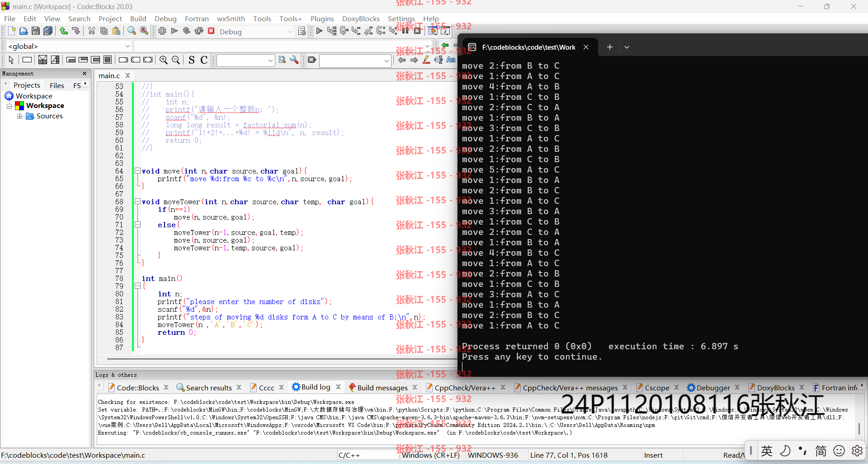Zoom in with the plus magnifier icon
868x464 pixels.
click(164, 60)
